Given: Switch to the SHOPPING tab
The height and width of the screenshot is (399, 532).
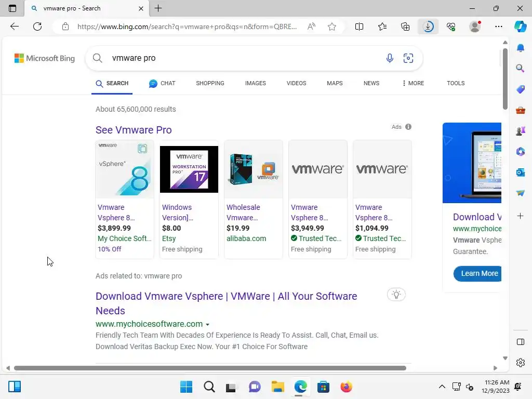Looking at the screenshot, I should tap(210, 83).
